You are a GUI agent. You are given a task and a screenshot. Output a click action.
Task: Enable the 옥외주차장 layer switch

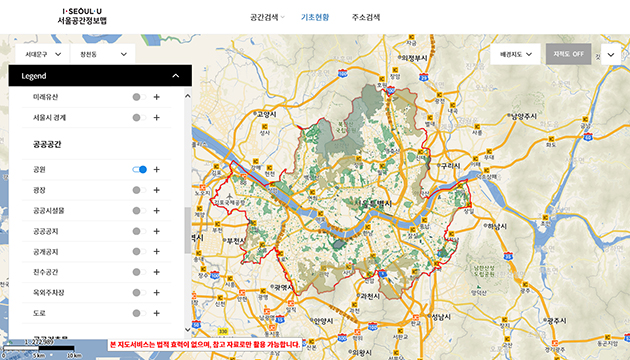(x=139, y=292)
